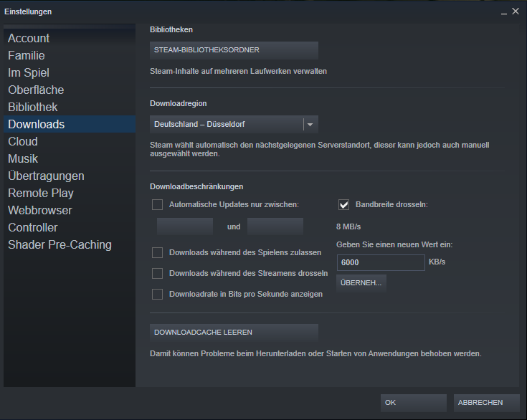Click the download region dropdown arrow
This screenshot has width=527, height=420.
(310, 125)
